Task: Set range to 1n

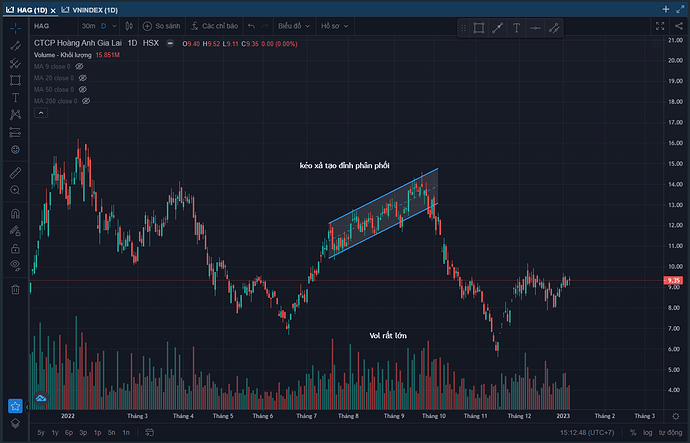Action: coord(126,432)
